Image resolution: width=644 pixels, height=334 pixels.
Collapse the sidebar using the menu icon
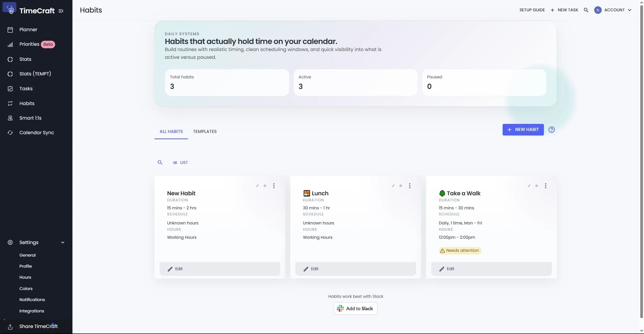point(61,11)
